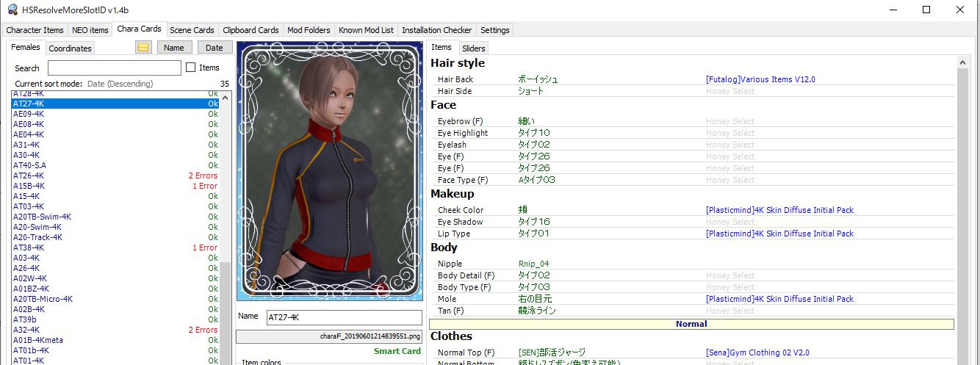Select AT26-4K card with 2 Errors

tap(116, 176)
